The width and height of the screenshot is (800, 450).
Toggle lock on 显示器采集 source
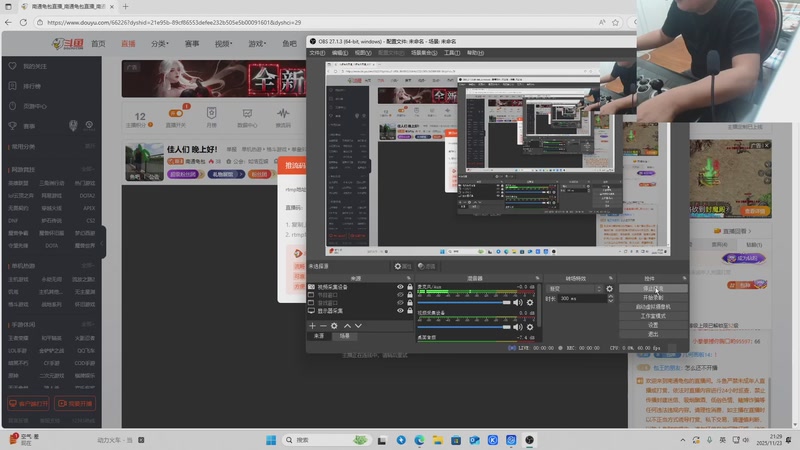point(410,310)
